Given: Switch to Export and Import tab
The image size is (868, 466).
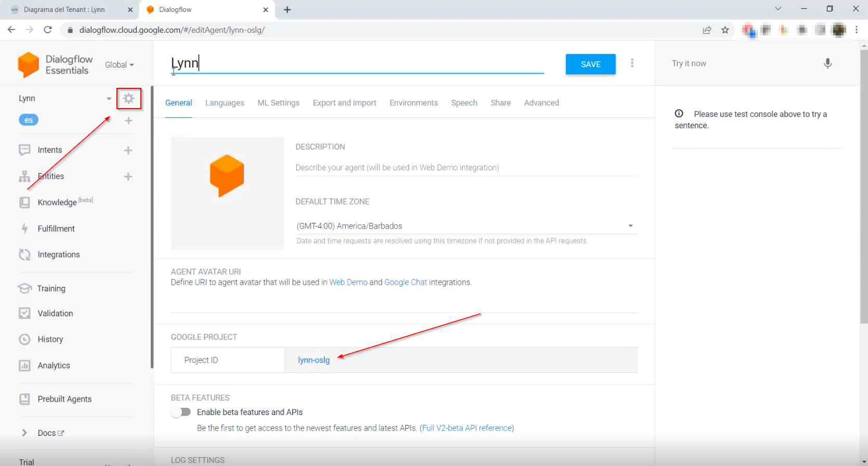Looking at the screenshot, I should (345, 103).
